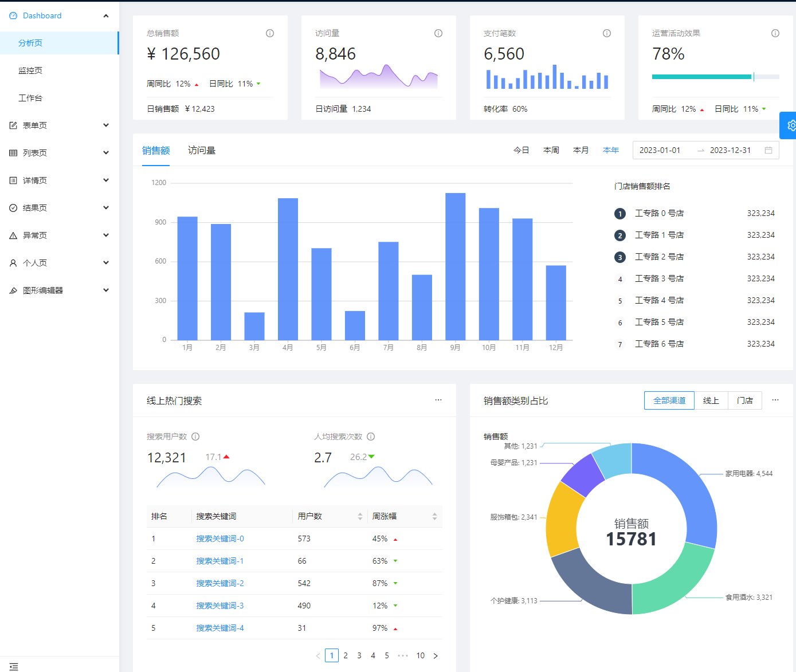Open the 分析页 menu item
This screenshot has width=796, height=672.
pos(60,43)
